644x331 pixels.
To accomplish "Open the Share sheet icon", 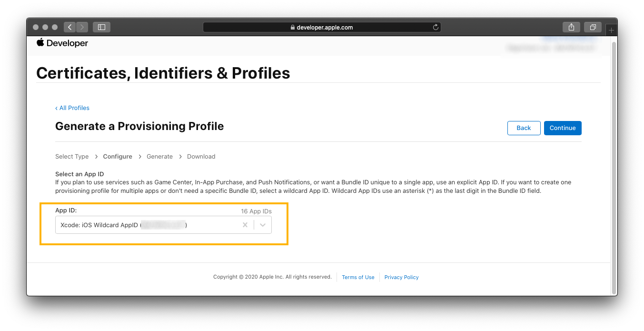I will pyautogui.click(x=571, y=27).
